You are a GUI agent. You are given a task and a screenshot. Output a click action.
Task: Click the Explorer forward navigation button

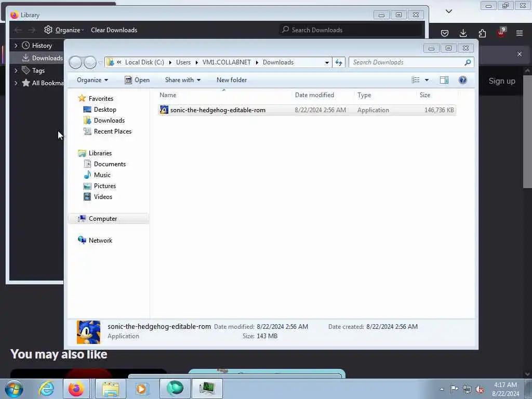[90, 62]
